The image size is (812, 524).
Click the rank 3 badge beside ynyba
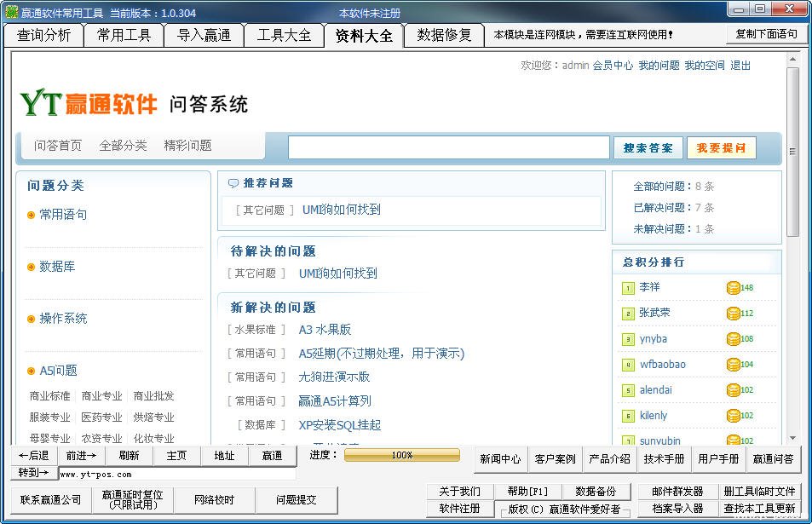point(628,339)
